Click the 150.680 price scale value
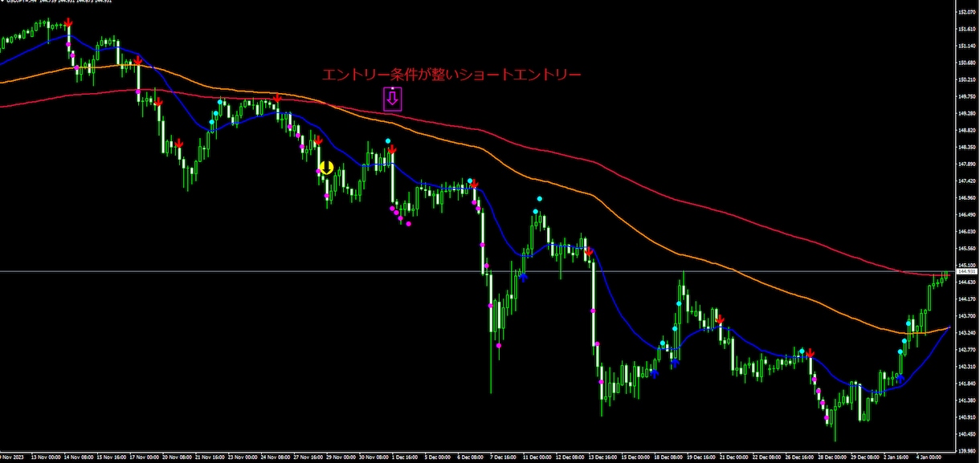This screenshot has height=463, width=980. [967, 63]
